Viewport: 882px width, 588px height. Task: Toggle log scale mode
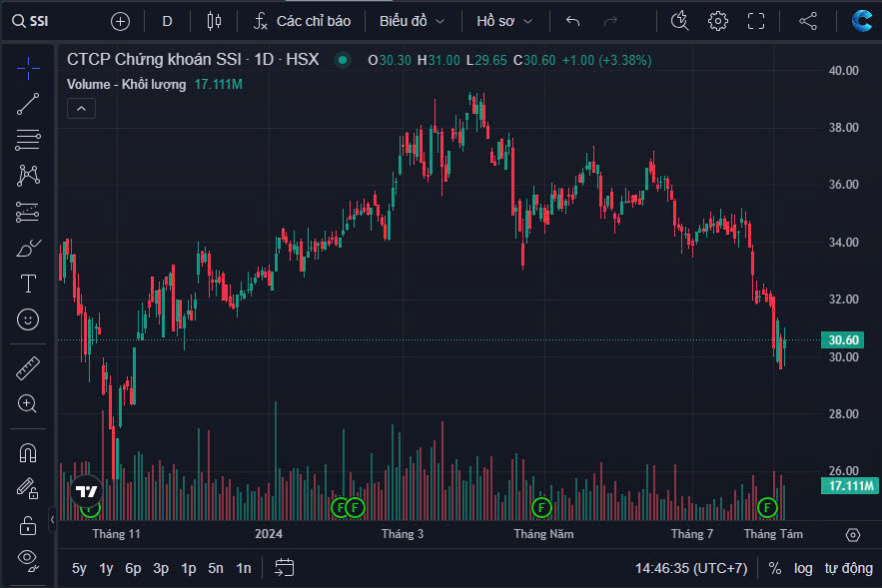(803, 568)
